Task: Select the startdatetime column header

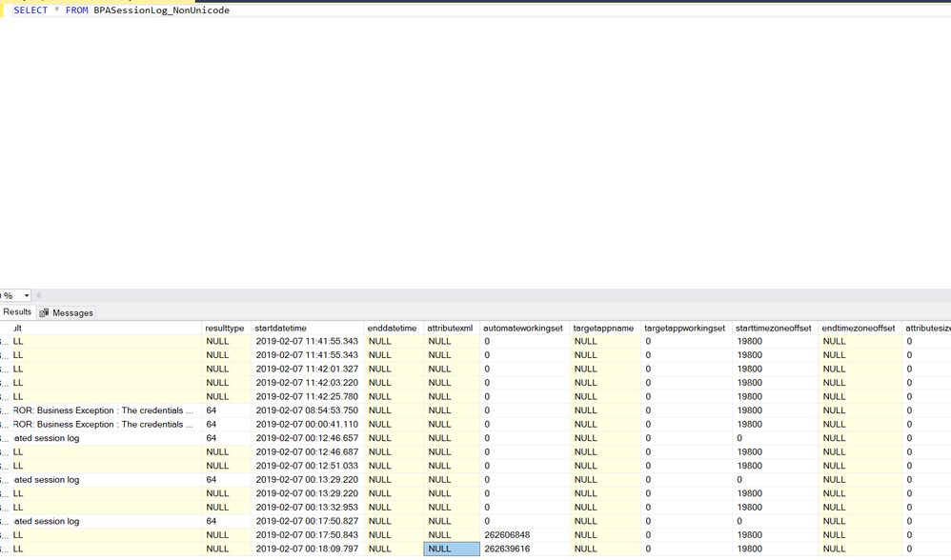Action: pos(281,328)
